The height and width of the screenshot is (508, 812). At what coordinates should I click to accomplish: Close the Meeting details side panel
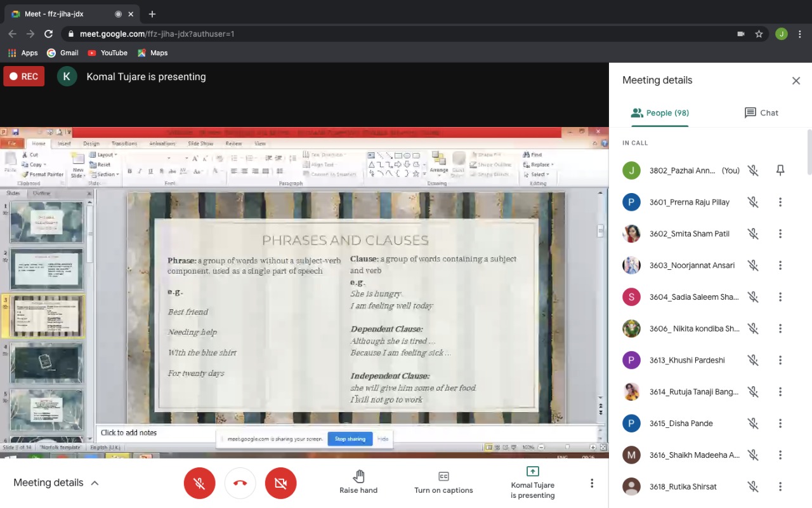click(x=796, y=81)
